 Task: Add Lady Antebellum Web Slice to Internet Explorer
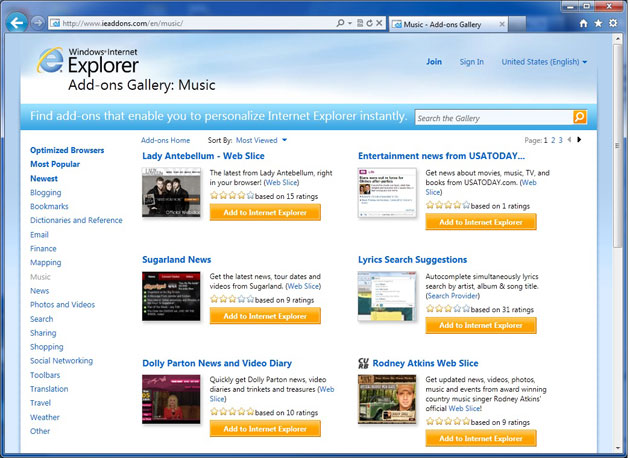(265, 213)
